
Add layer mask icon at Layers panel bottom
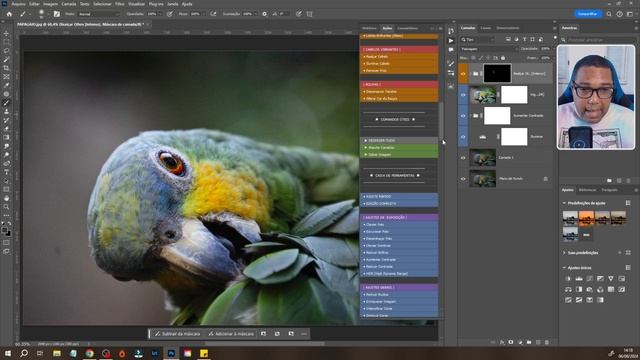point(511,342)
